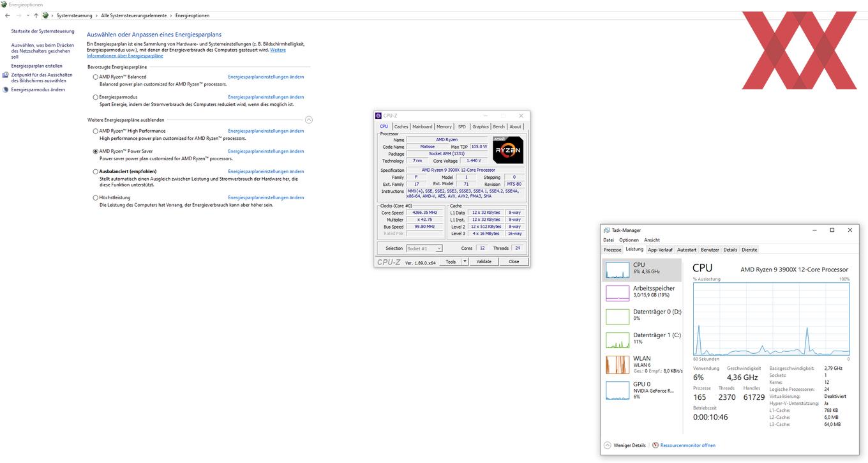This screenshot has height=463, width=868.
Task: Select the Höchstleistung power plan
Action: [x=96, y=198]
